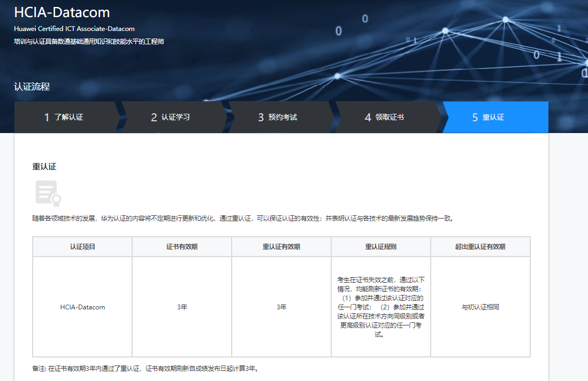Image resolution: width=588 pixels, height=381 pixels.
Task: Click the 重认证规则 column header
Action: click(x=380, y=246)
